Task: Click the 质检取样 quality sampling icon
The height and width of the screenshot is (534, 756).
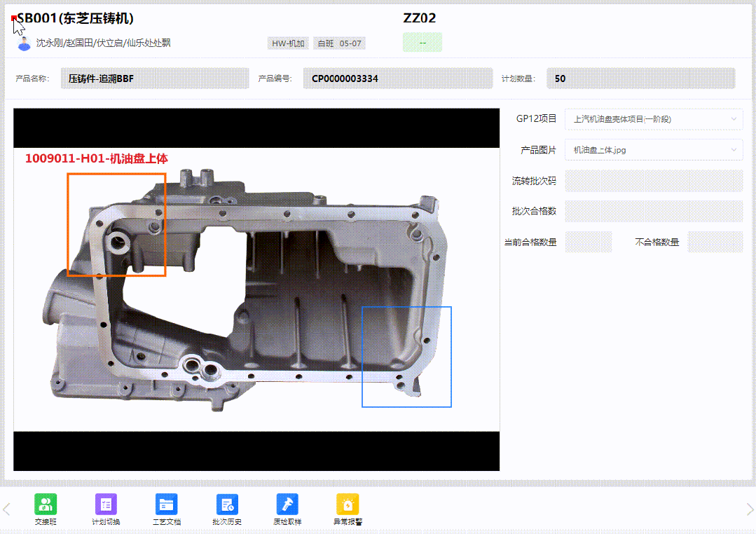Action: (287, 505)
